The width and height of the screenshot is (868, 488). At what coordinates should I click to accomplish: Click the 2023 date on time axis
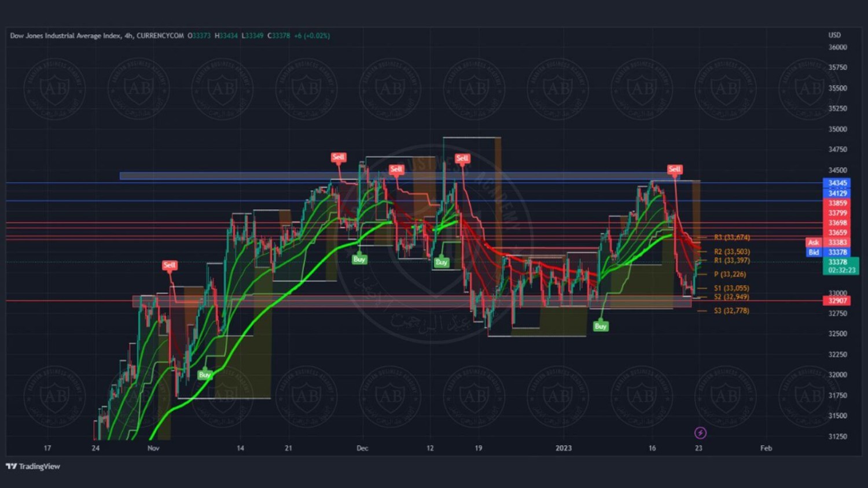(x=563, y=448)
